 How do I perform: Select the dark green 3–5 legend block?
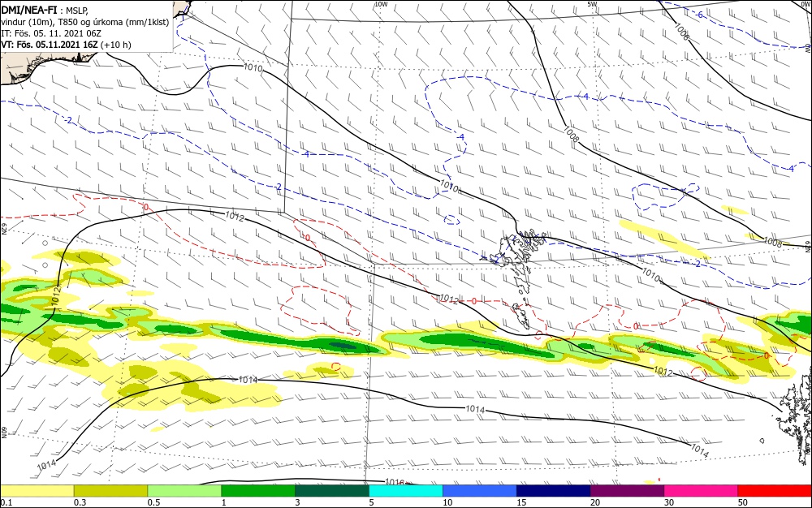pos(332,491)
